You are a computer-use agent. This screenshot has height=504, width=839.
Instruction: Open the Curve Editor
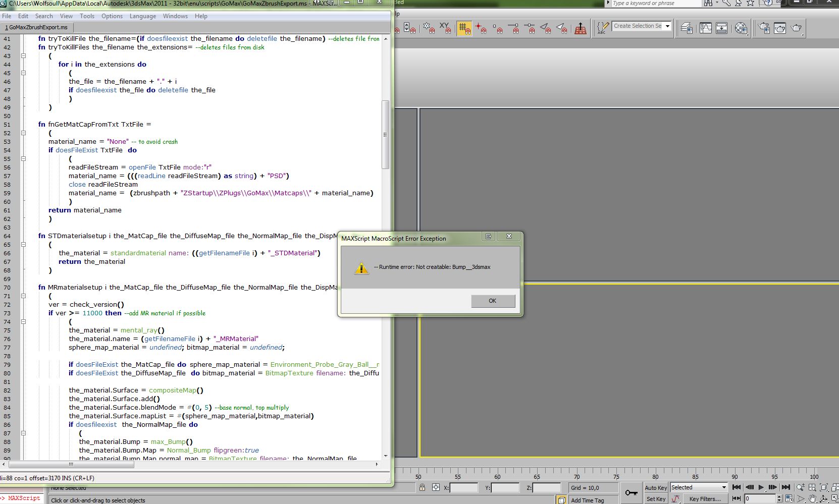pyautogui.click(x=705, y=28)
